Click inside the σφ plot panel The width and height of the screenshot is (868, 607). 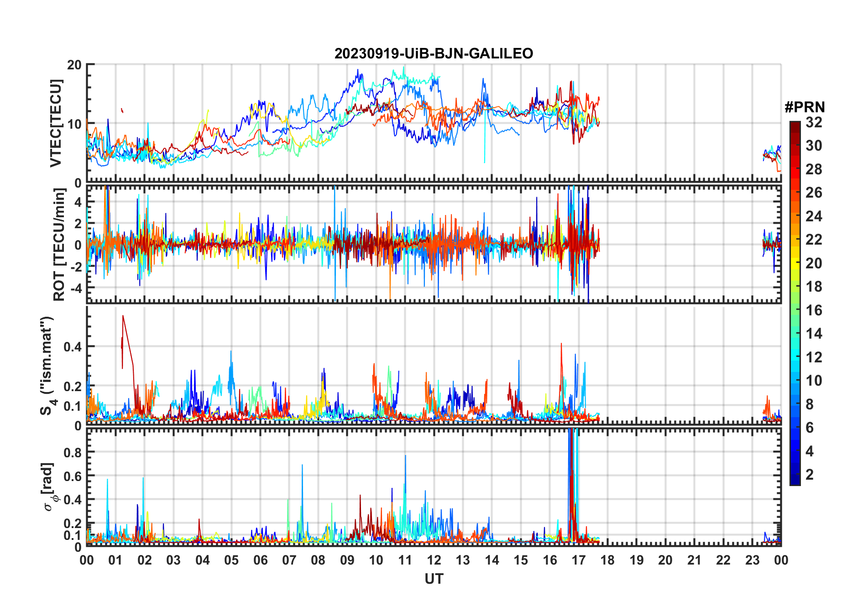click(x=434, y=487)
